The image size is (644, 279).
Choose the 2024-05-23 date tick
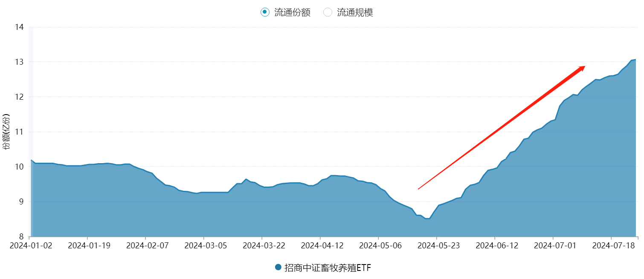coord(436,245)
